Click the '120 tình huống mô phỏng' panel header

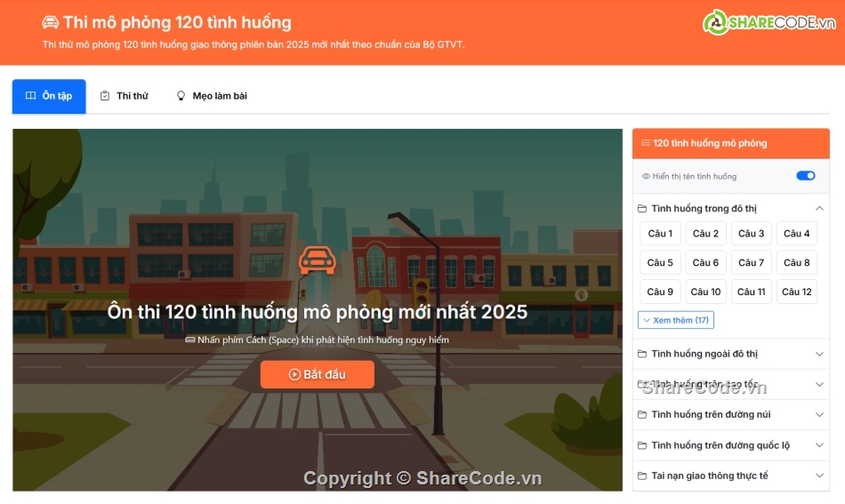click(x=731, y=143)
